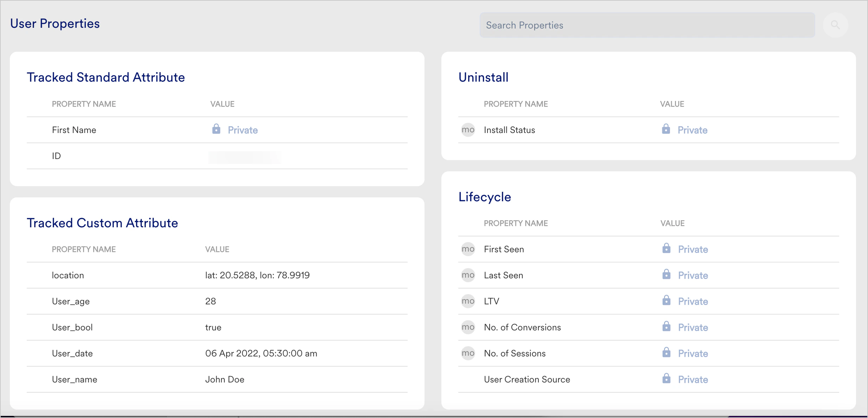Viewport: 868px width, 418px height.
Task: Expand the Tracked Custom Attribute section
Action: [x=102, y=223]
